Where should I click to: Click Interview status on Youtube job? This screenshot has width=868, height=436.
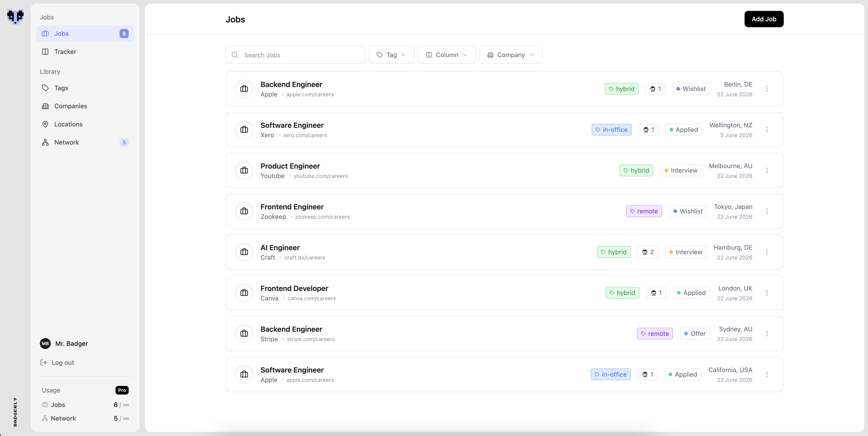(x=681, y=171)
